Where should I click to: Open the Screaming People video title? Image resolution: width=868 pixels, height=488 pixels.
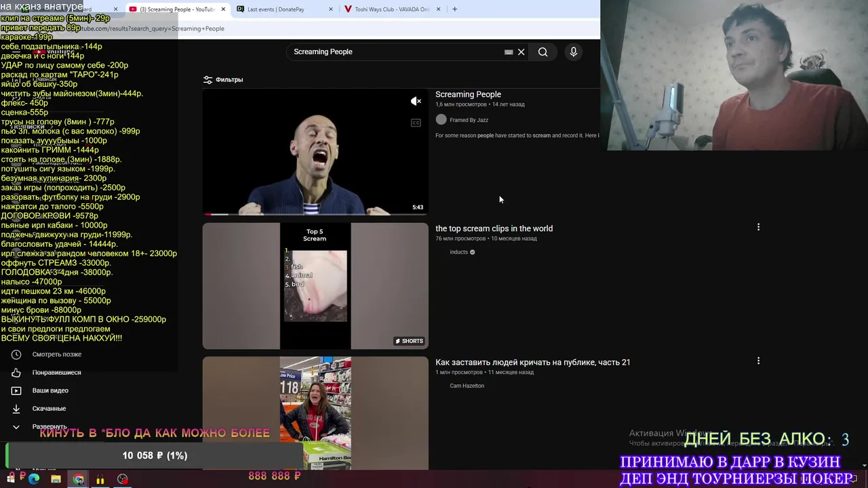coord(468,94)
